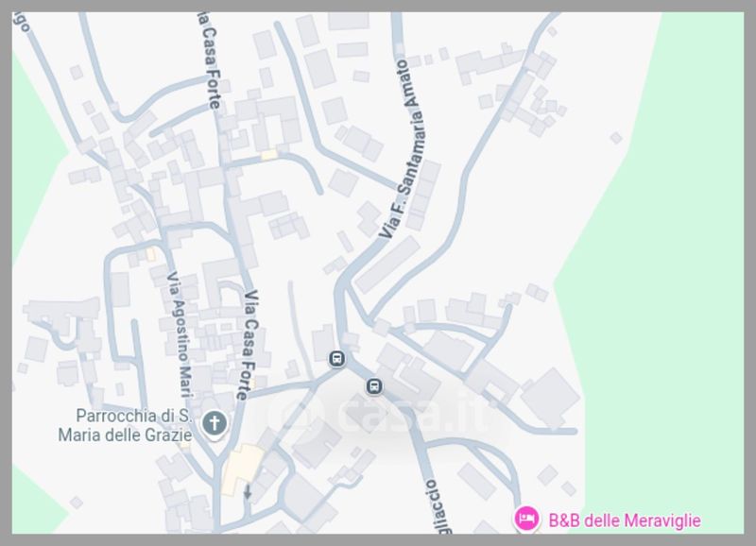Open the church cross marker for Parrocchia
Viewport: 756px width, 546px height.
click(x=215, y=424)
